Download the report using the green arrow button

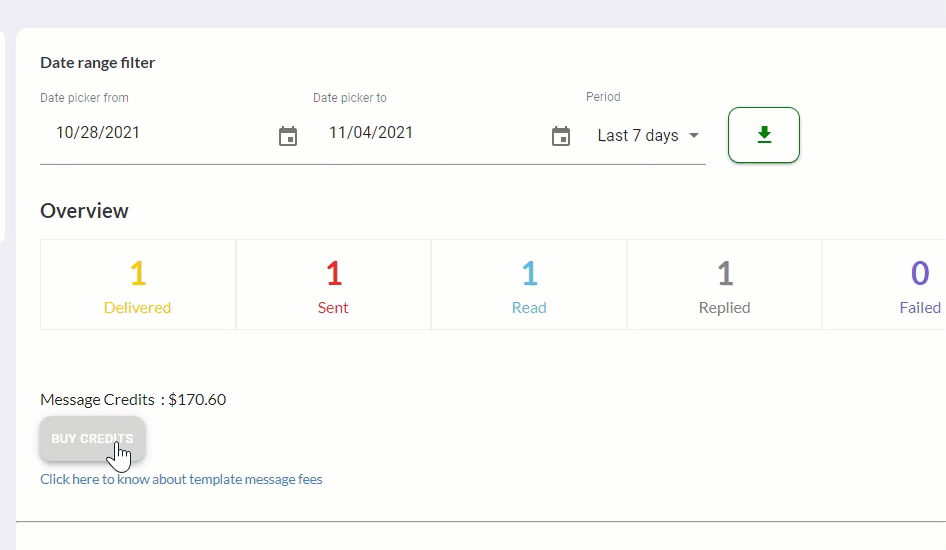764,135
